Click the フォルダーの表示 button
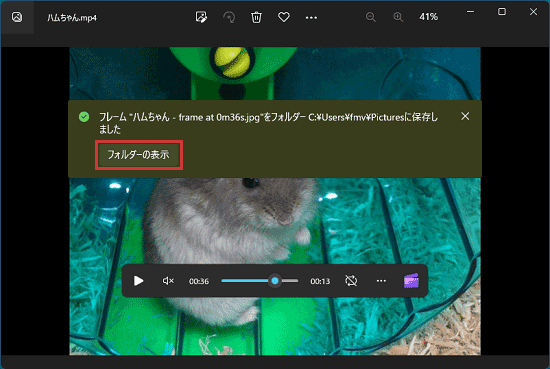The image size is (550, 369). click(139, 155)
